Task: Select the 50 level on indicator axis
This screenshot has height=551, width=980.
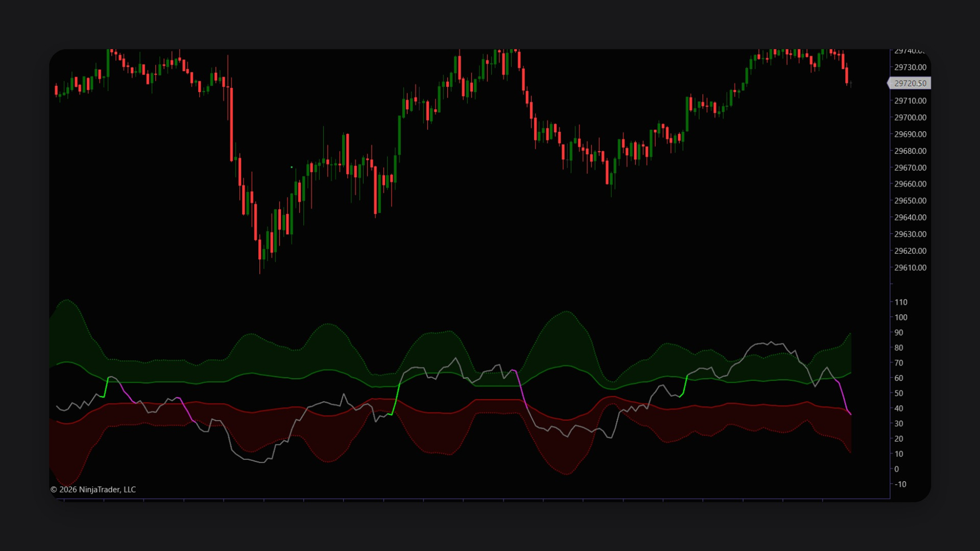Action: pyautogui.click(x=898, y=393)
